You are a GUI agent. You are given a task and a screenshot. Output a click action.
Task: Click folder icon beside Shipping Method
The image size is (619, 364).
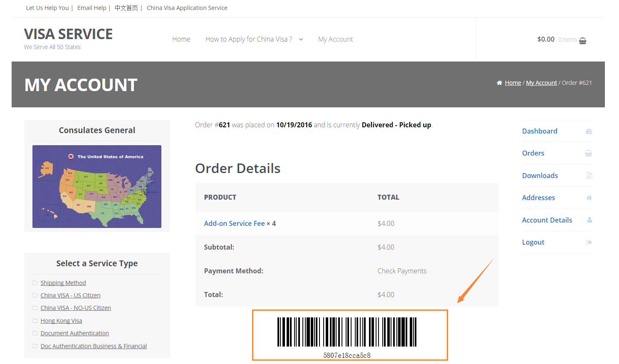pyautogui.click(x=35, y=283)
